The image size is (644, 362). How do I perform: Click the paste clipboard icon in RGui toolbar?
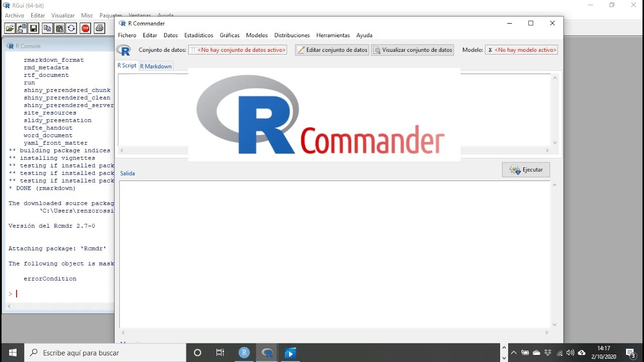59,28
